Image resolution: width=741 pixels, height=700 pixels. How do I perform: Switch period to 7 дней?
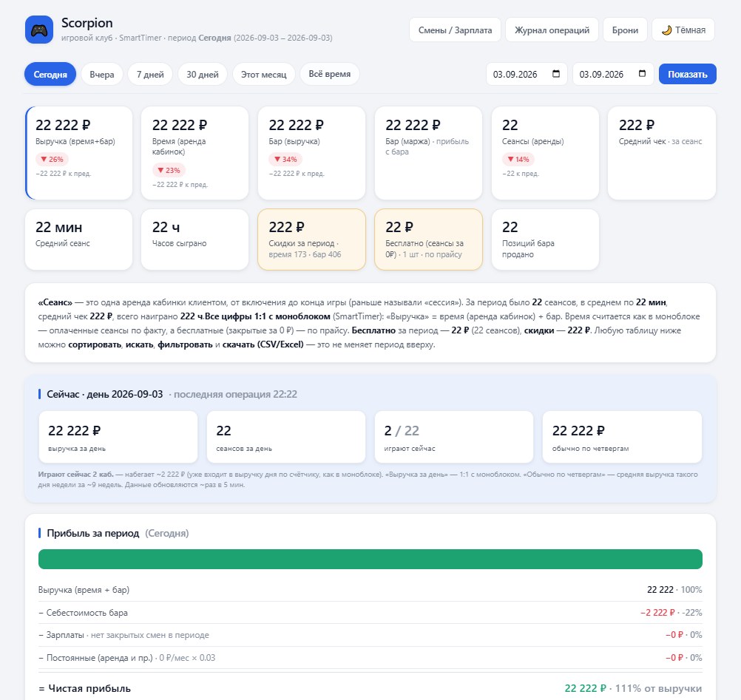pos(150,74)
